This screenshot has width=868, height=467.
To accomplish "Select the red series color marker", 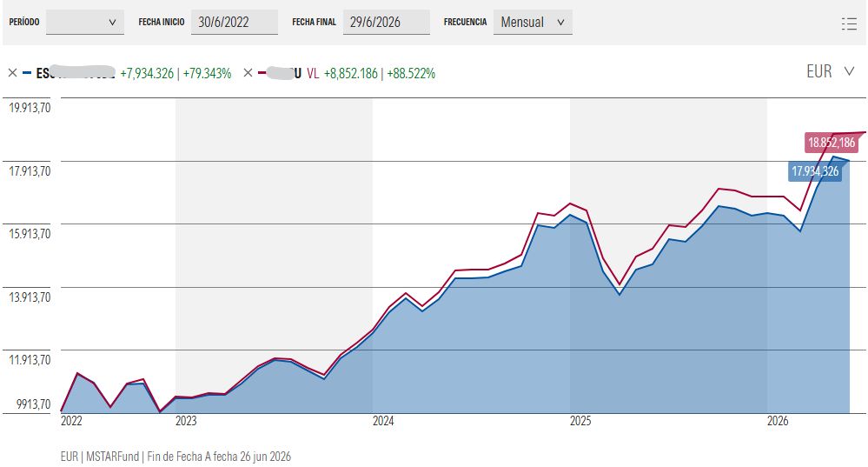I will [262, 72].
